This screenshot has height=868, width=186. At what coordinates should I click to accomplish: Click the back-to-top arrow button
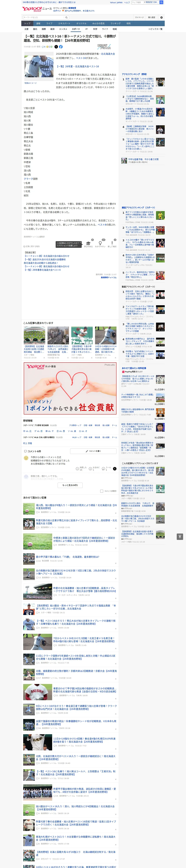point(180,536)
